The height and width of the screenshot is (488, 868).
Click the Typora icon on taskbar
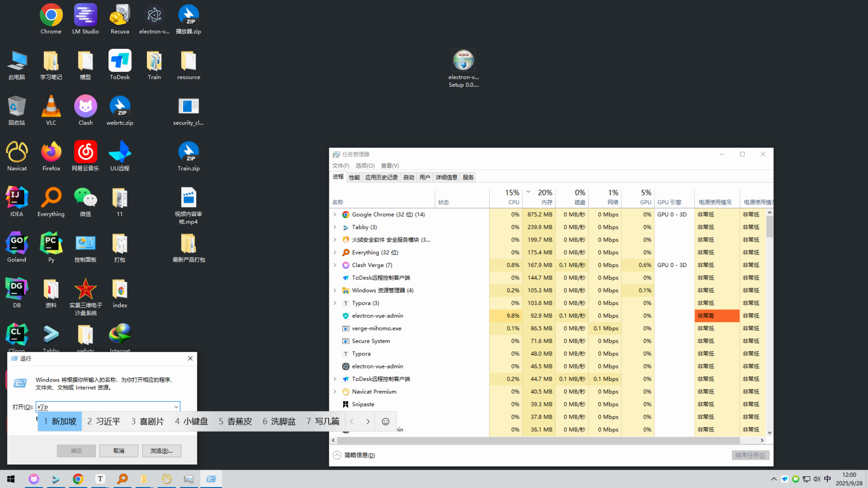100,479
